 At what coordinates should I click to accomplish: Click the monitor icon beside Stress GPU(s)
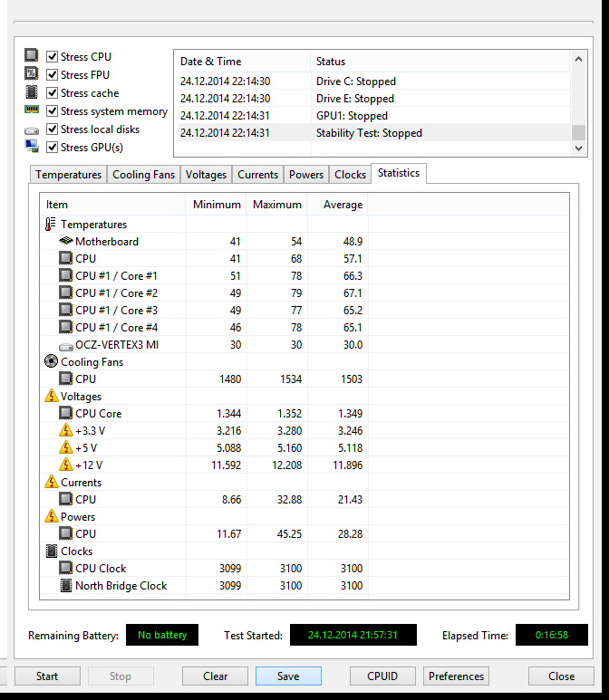32,146
